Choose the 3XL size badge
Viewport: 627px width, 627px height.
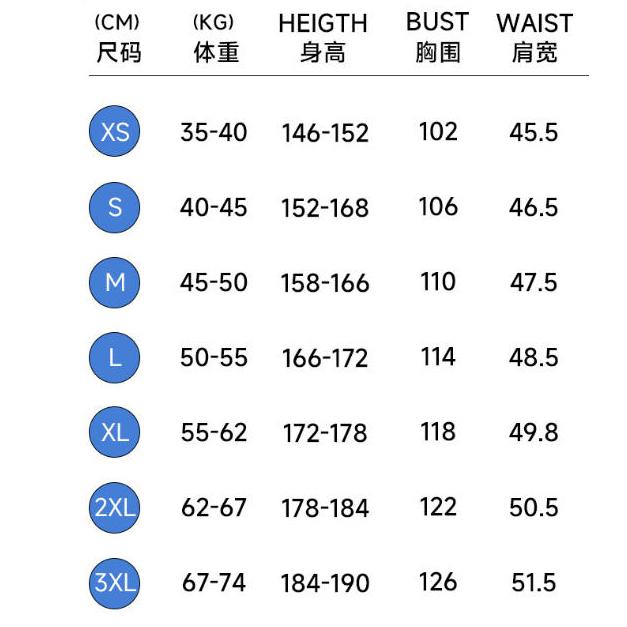(x=115, y=582)
